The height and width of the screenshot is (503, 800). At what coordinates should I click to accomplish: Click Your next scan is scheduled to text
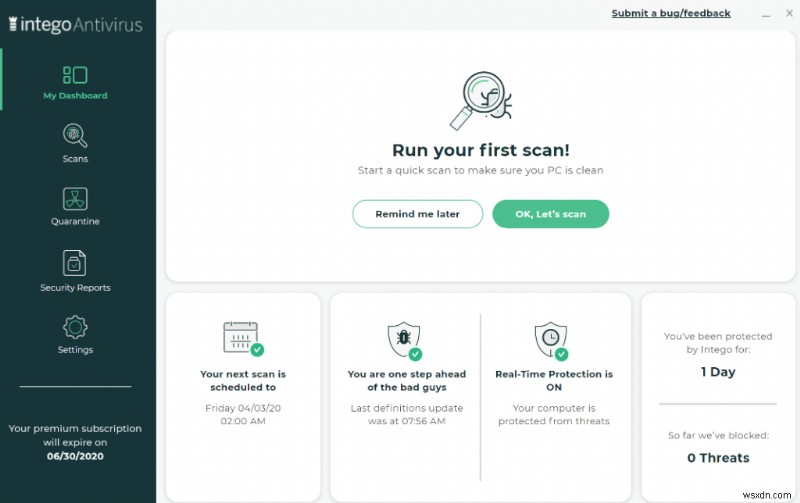point(243,381)
